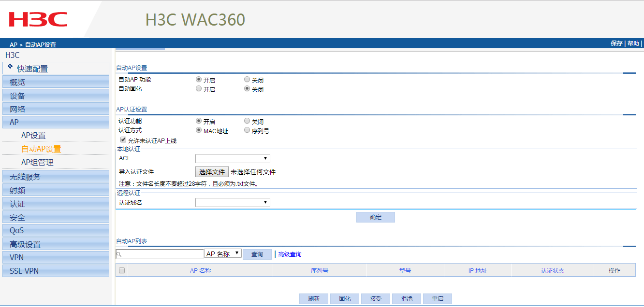The width and height of the screenshot is (644, 307).
Task: Collapse the AP sidebar menu
Action: coord(56,122)
